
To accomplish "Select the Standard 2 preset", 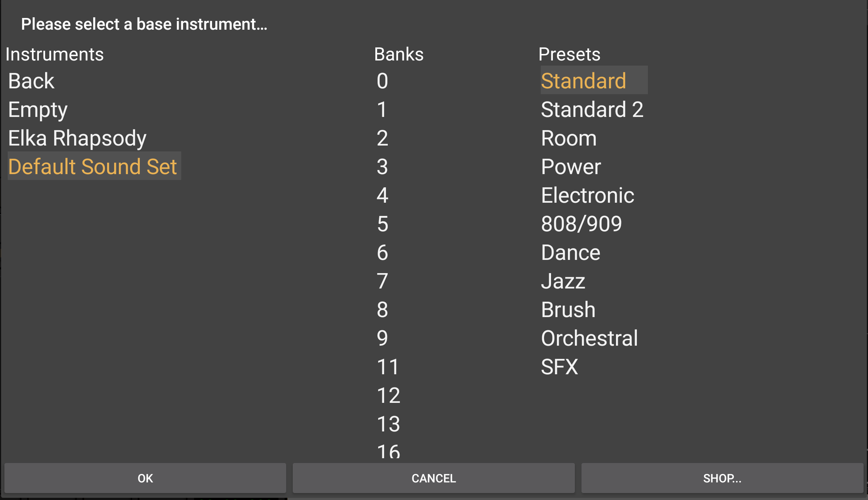I will (592, 110).
